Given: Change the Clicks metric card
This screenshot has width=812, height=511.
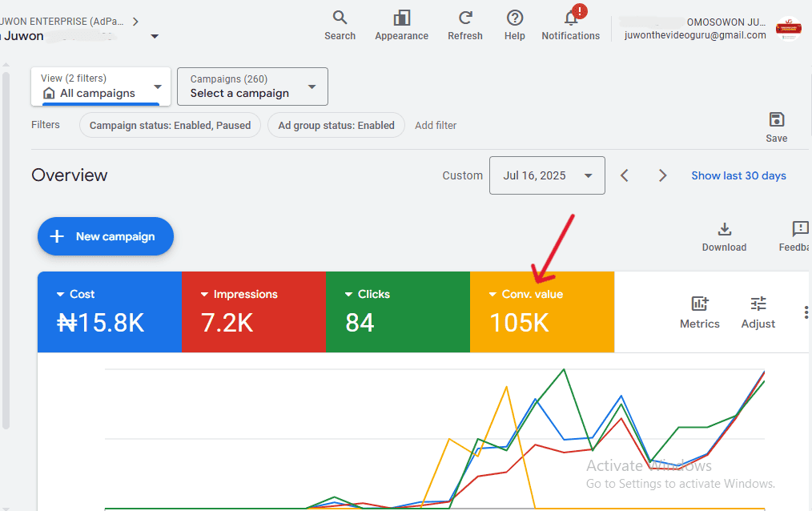Looking at the screenshot, I should point(398,312).
